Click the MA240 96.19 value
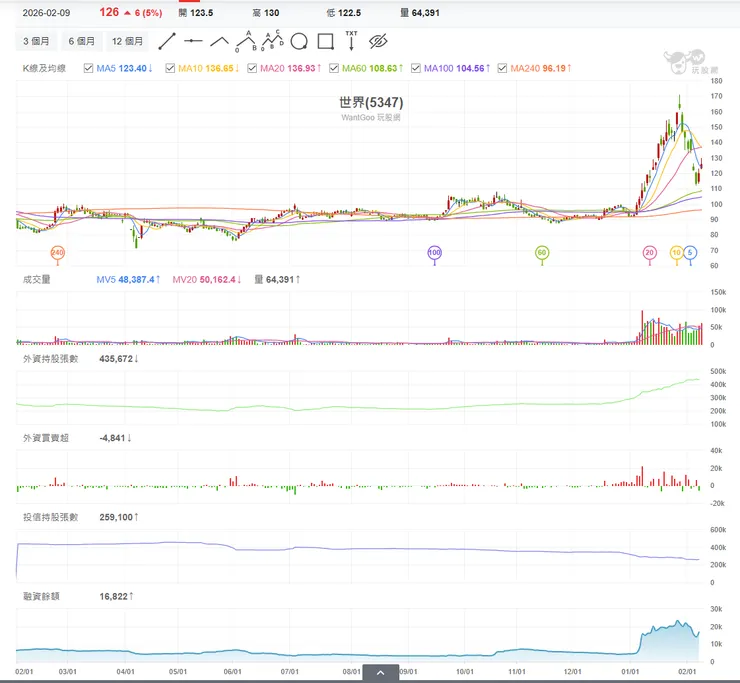Screen dimensions: 740x683 click(541, 68)
